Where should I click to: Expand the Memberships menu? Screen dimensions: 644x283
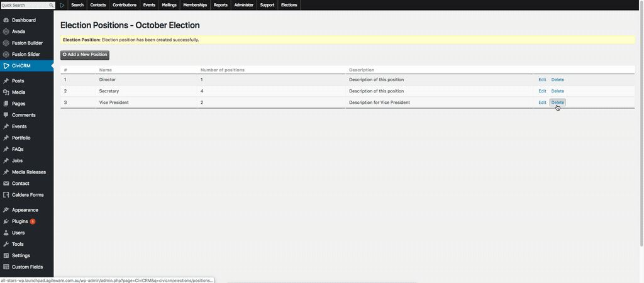(194, 5)
